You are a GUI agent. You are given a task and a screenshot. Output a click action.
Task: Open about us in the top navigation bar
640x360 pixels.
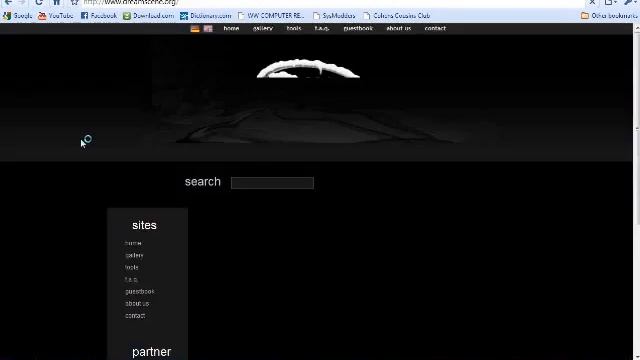click(x=398, y=29)
